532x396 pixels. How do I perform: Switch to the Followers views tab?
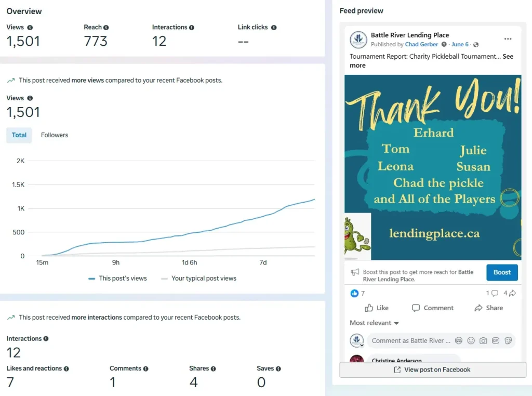55,135
